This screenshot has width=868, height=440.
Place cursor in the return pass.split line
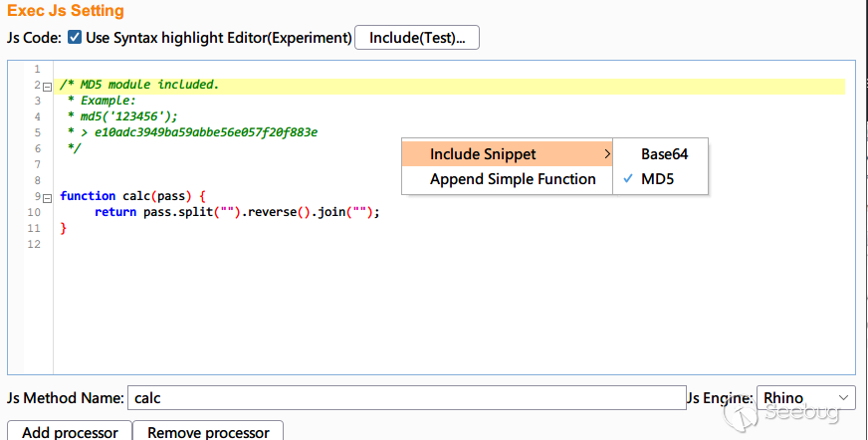(x=237, y=212)
